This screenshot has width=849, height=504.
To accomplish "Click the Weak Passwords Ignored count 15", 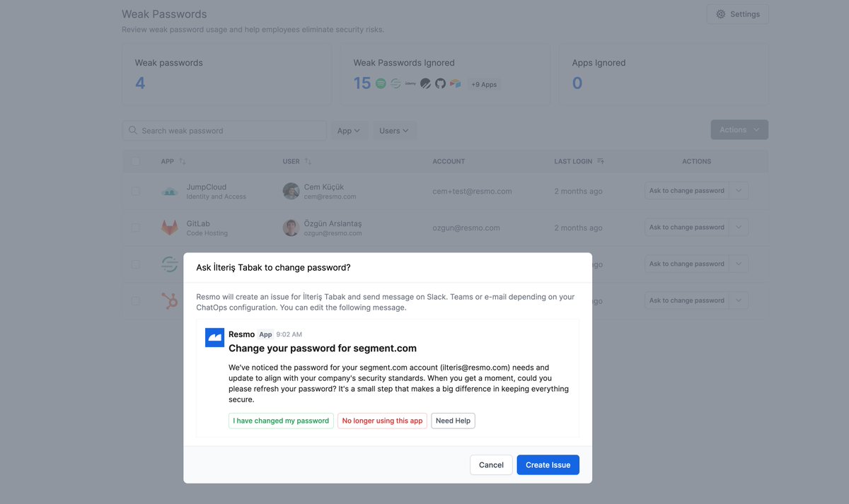I will click(x=362, y=83).
